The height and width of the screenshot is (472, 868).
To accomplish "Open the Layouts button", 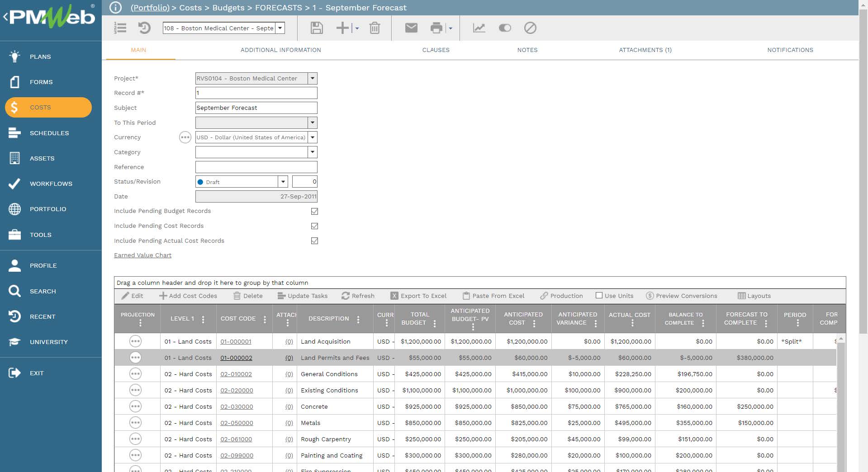I will [754, 296].
